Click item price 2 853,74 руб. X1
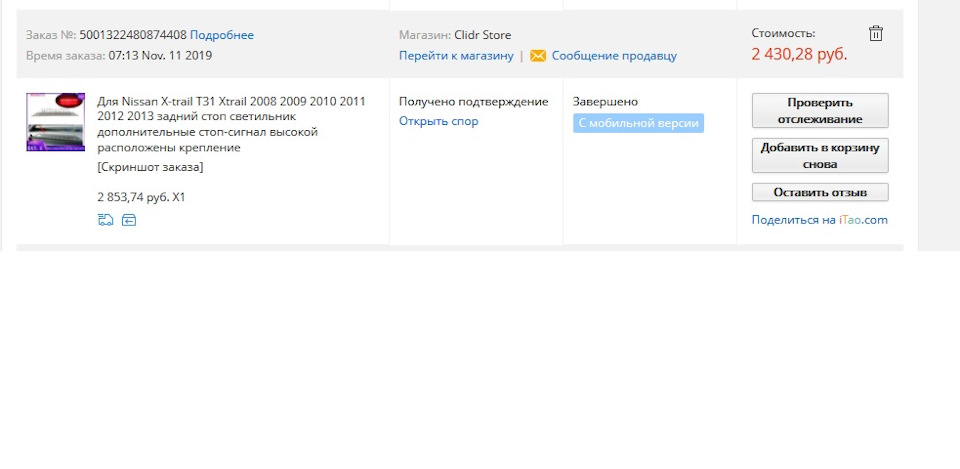 (141, 197)
